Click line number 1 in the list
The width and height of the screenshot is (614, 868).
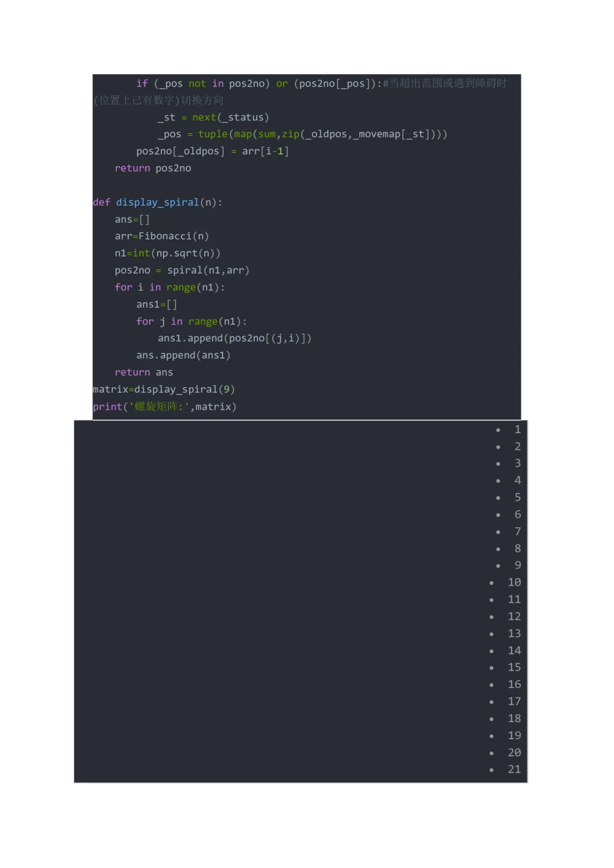click(518, 430)
